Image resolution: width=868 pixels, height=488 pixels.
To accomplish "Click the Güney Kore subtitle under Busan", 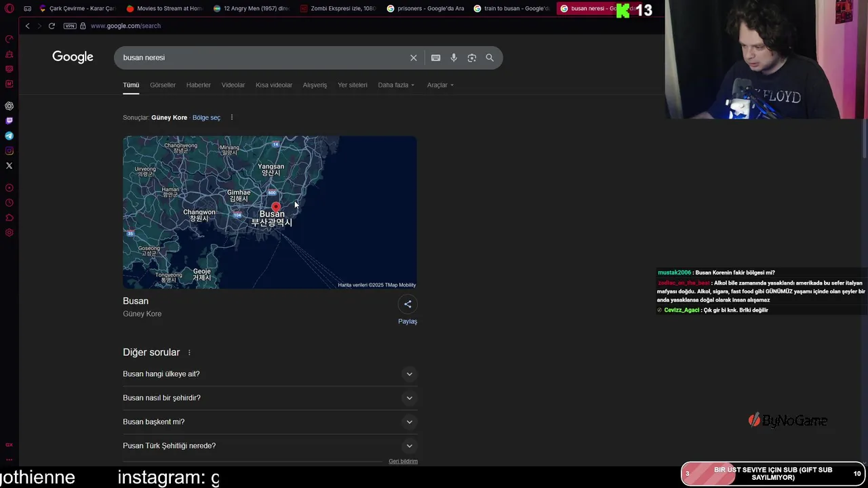I will point(142,314).
